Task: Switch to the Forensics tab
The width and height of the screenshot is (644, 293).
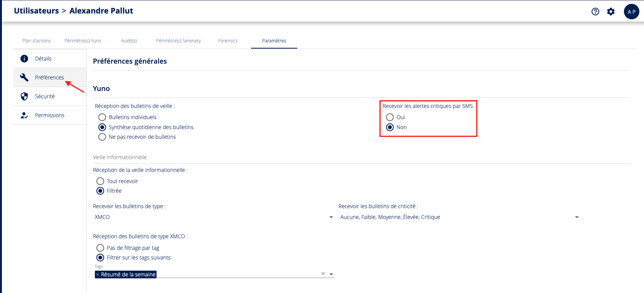Action: coord(228,41)
